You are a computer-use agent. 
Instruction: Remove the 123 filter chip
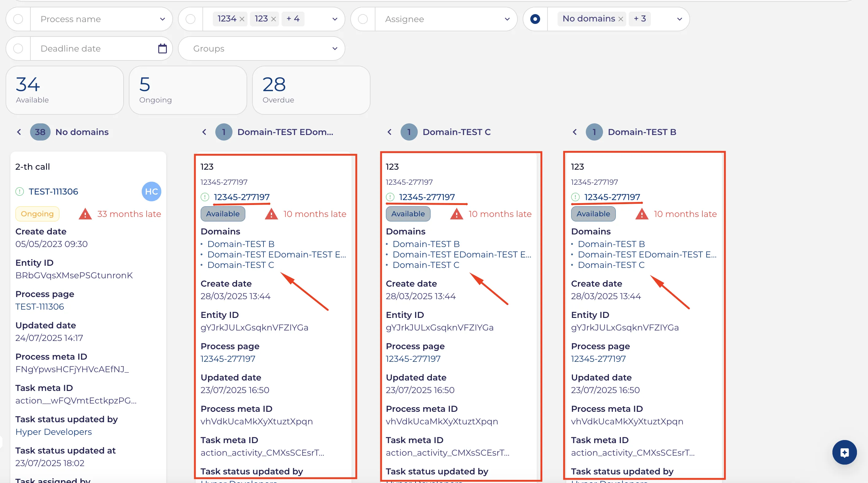[x=274, y=19]
